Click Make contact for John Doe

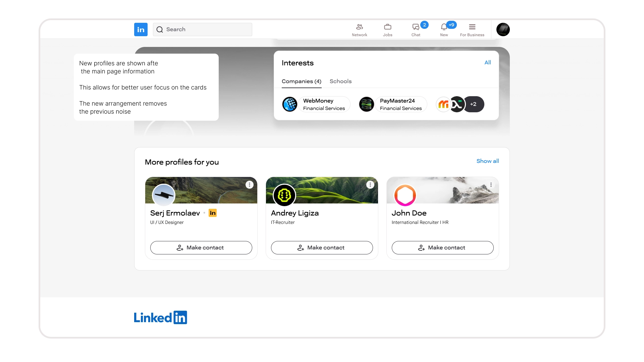coord(442,248)
